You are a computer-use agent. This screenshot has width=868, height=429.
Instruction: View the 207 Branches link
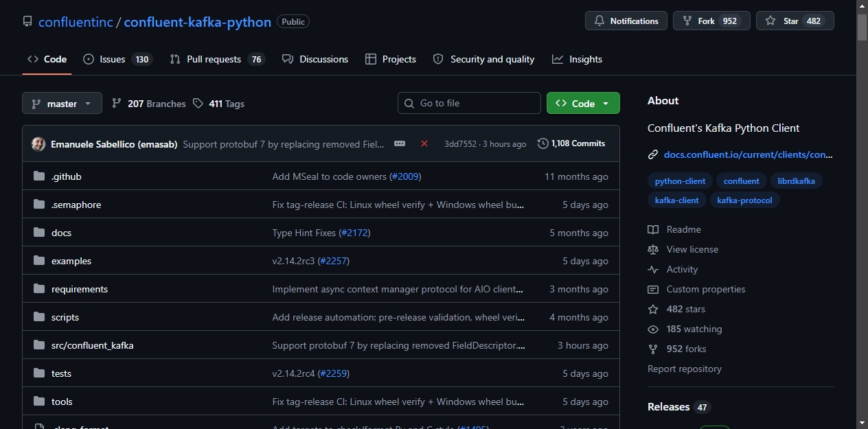[x=148, y=104]
